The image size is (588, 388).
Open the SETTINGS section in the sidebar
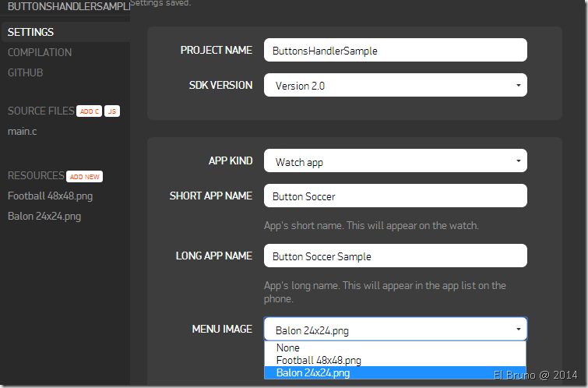[x=31, y=32]
